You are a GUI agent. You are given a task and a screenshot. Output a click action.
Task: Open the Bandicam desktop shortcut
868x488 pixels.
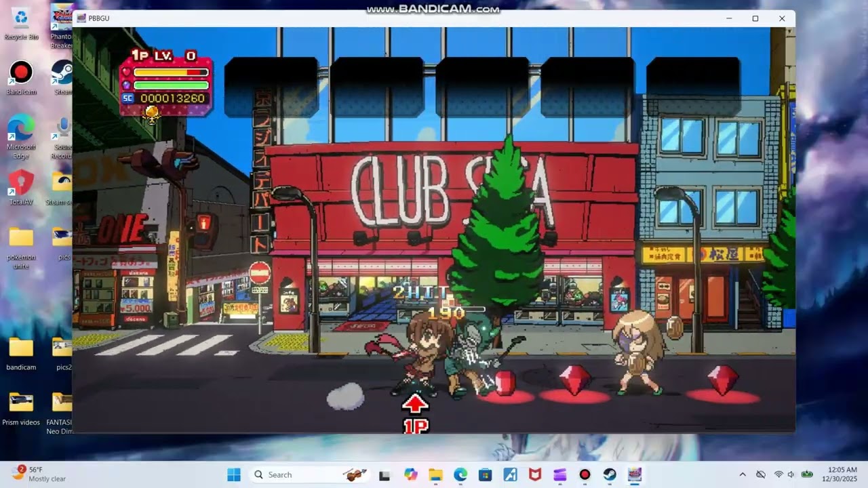[x=21, y=77]
